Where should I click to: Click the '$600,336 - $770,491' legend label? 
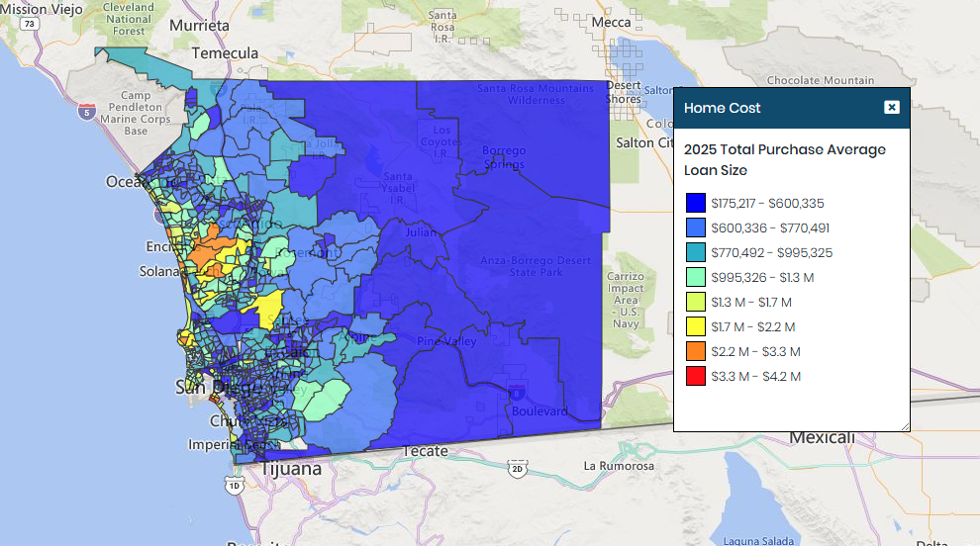tap(770, 228)
